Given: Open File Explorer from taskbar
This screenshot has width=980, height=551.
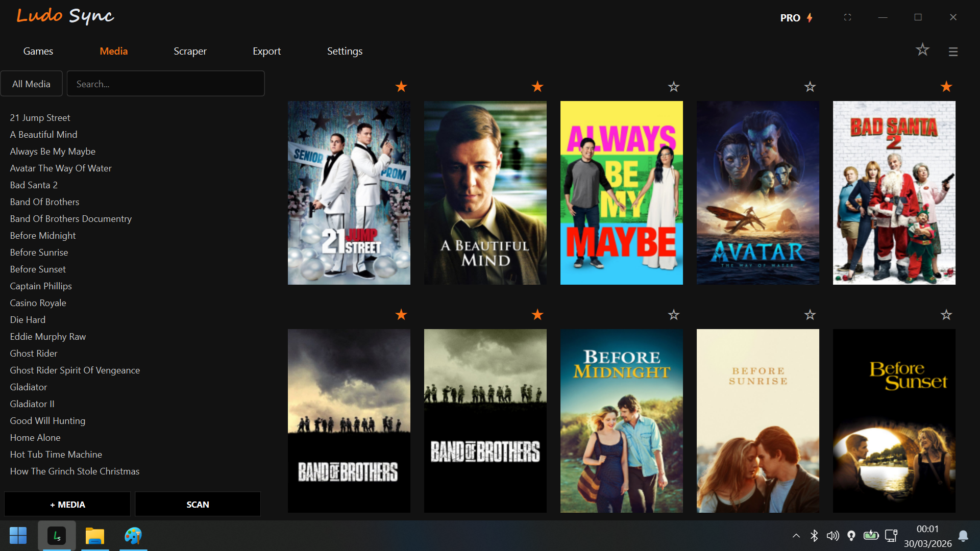Looking at the screenshot, I should pyautogui.click(x=95, y=536).
